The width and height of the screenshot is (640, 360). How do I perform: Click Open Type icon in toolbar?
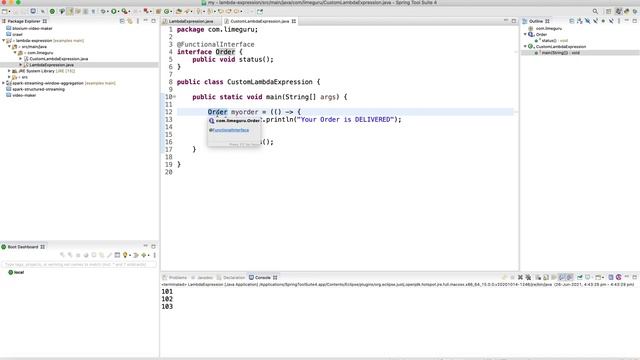pos(178,11)
